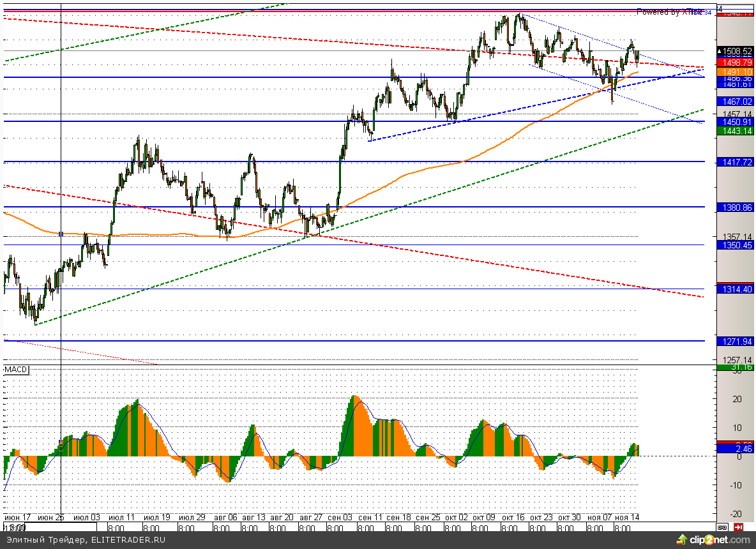
Task: Click the date label сен 25
Action: coord(428,518)
